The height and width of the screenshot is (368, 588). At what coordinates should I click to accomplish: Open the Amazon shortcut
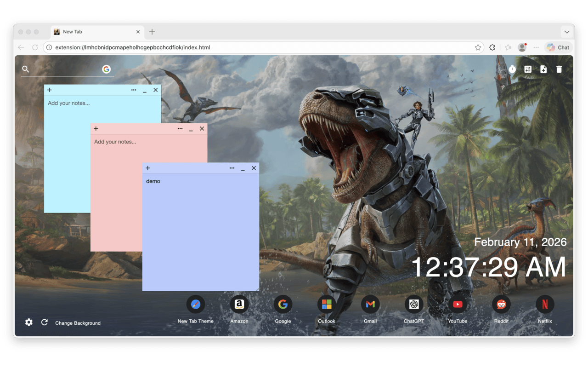(x=239, y=304)
